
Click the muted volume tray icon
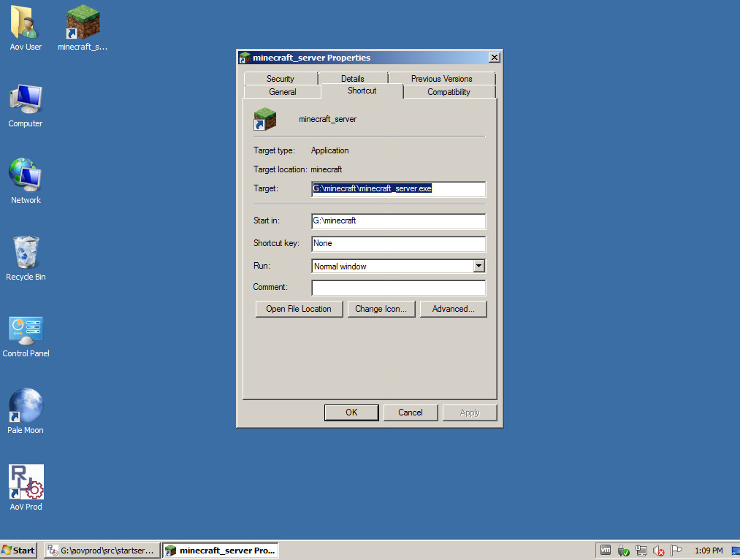click(x=658, y=551)
